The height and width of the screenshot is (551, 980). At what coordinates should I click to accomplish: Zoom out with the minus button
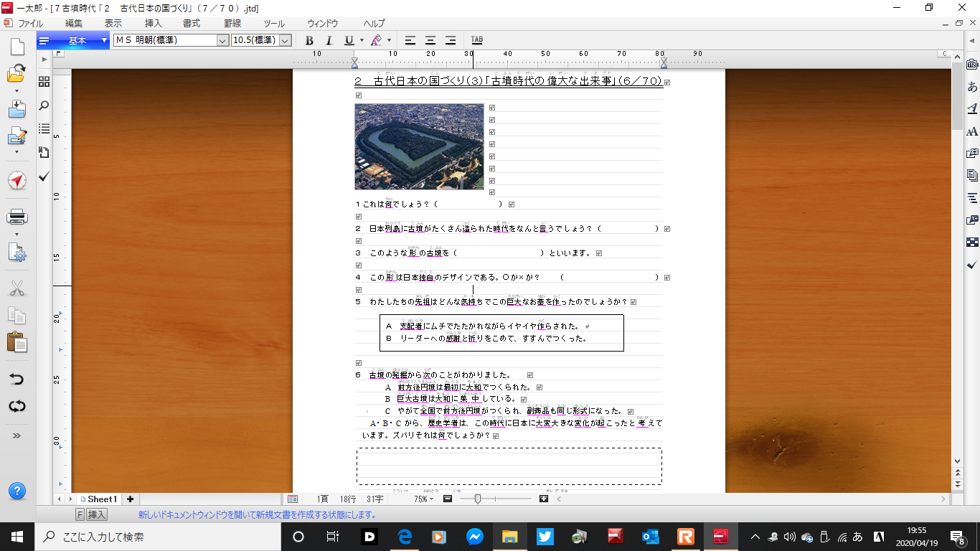tap(447, 499)
